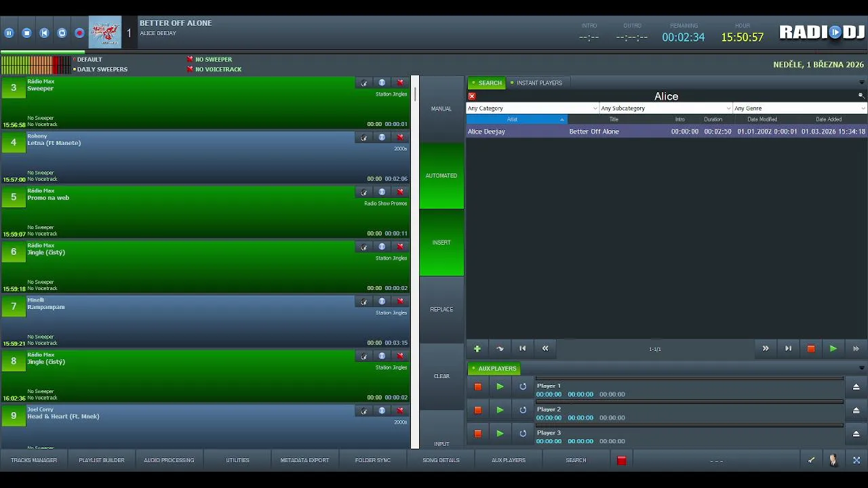Preview the Sweeper track in row 3
Image resolution: width=868 pixels, height=488 pixels.
(x=364, y=83)
